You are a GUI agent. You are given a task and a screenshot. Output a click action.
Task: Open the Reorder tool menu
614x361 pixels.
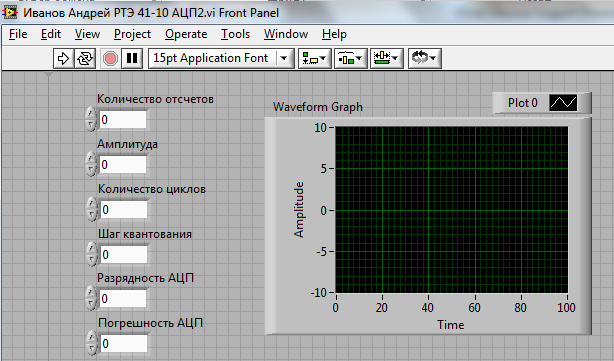coord(425,59)
